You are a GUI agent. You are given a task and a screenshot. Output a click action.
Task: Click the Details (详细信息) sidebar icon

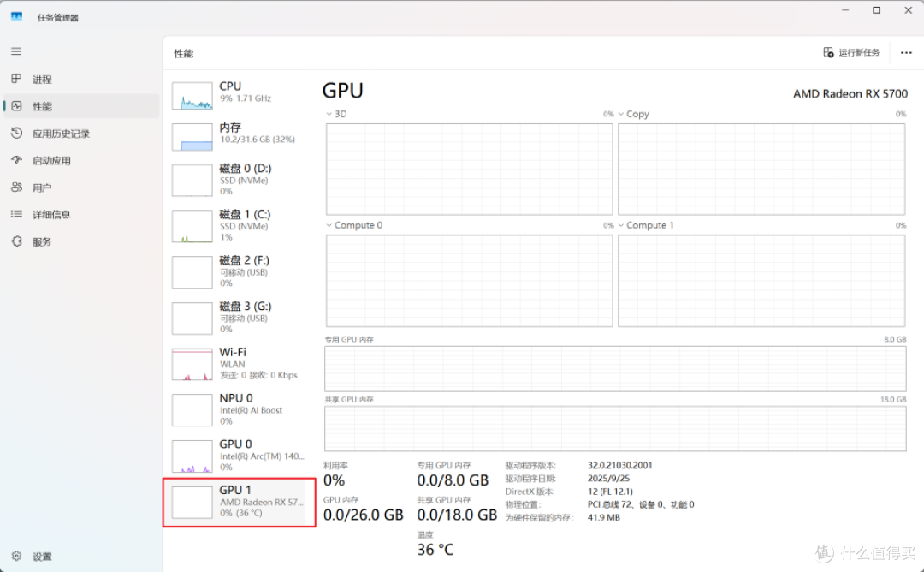point(16,214)
